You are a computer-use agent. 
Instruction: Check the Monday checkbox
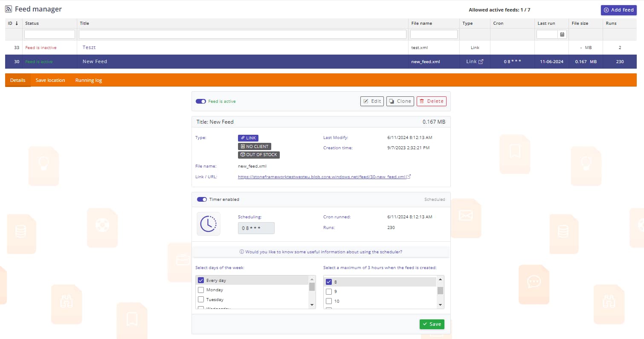(x=201, y=290)
